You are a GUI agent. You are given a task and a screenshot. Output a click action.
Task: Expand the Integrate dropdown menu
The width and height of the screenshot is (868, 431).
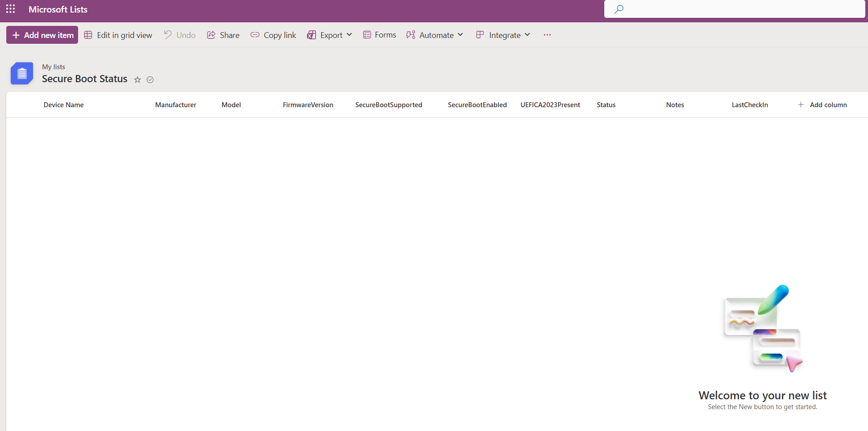[503, 35]
